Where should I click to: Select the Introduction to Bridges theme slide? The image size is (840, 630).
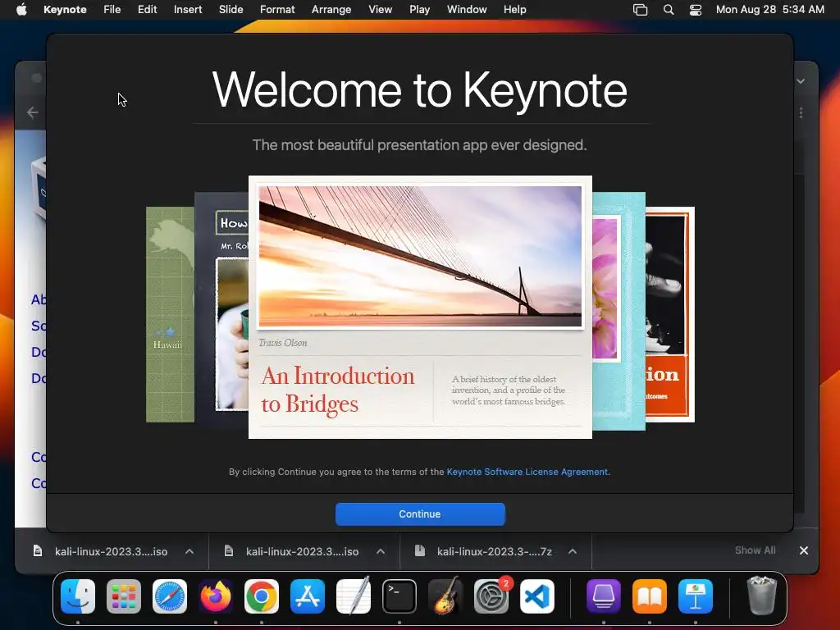[x=420, y=307]
